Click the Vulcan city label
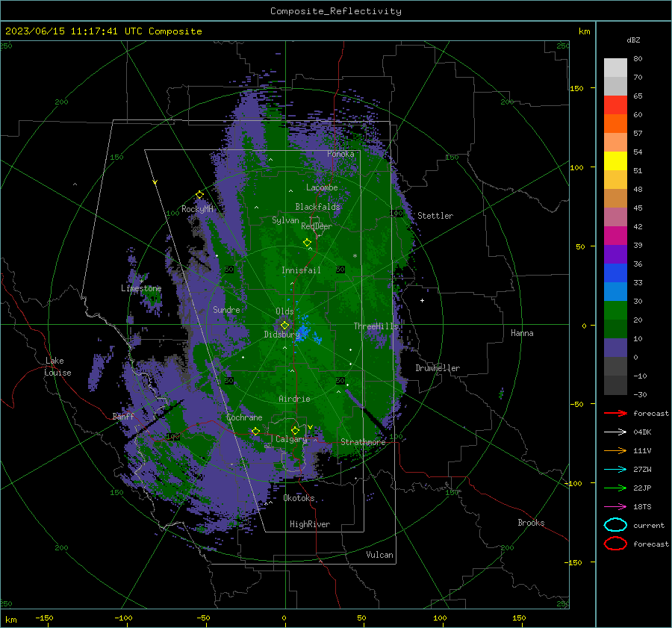672x628 pixels. pyautogui.click(x=379, y=555)
